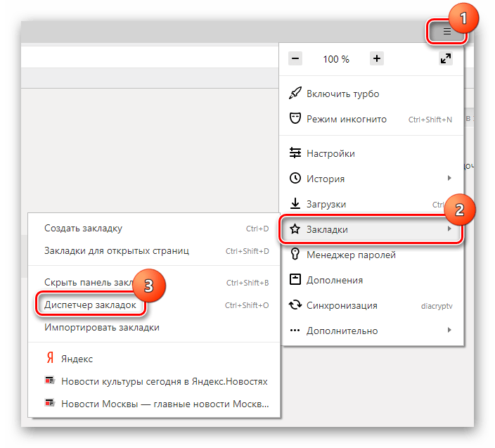The height and width of the screenshot is (448, 495).
Task: Open Загрузки menu item
Action: pos(371,204)
